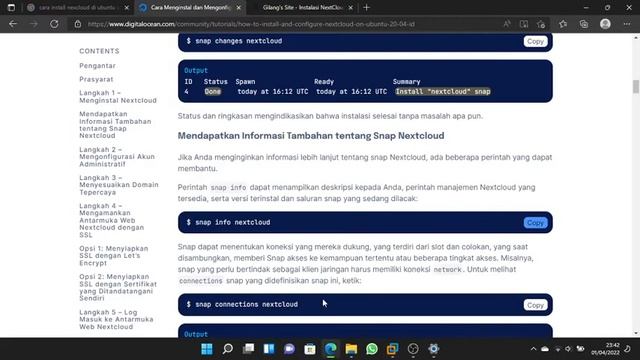Switch to Gilang's Site Instalasi NextCloud tab
Image resolution: width=640 pixels, height=360 pixels.
pos(302,7)
